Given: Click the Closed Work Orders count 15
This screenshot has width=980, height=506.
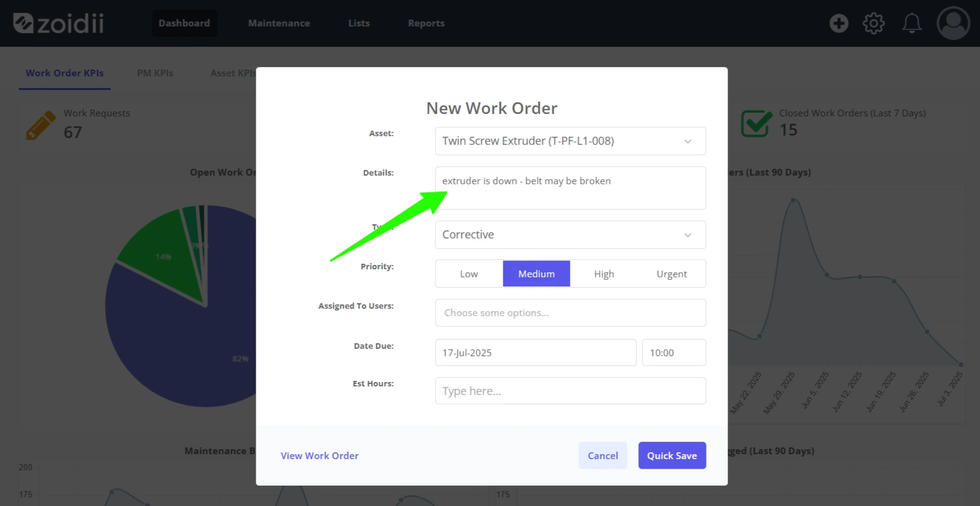Looking at the screenshot, I should point(788,130).
